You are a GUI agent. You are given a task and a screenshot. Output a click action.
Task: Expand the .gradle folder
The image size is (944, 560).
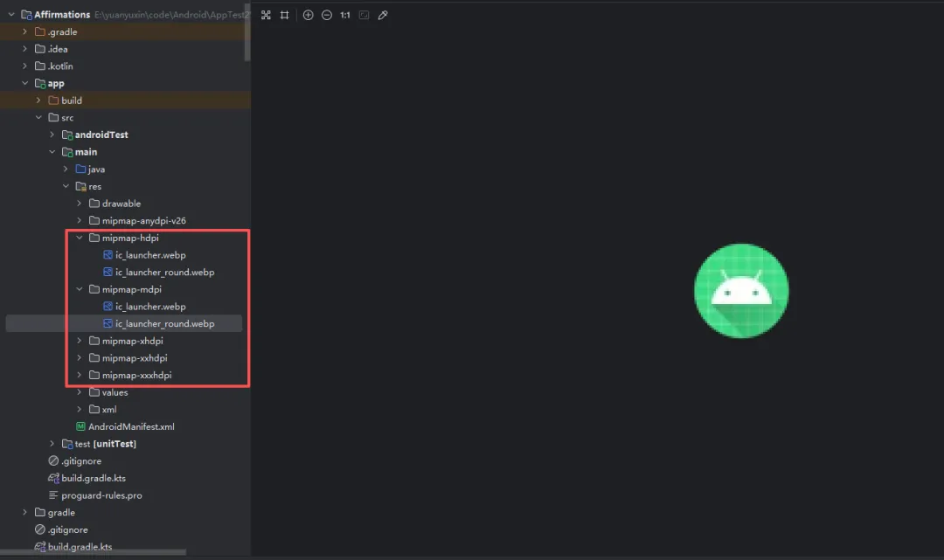tap(24, 31)
